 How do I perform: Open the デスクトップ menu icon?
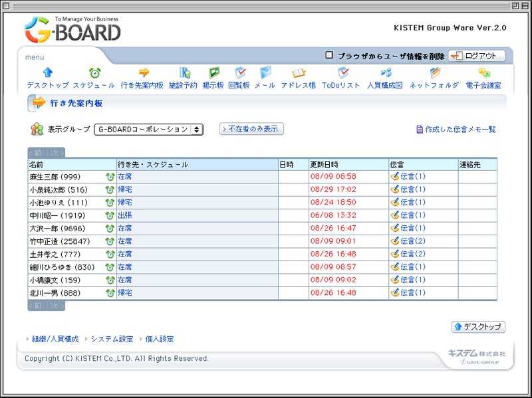pyautogui.click(x=48, y=72)
